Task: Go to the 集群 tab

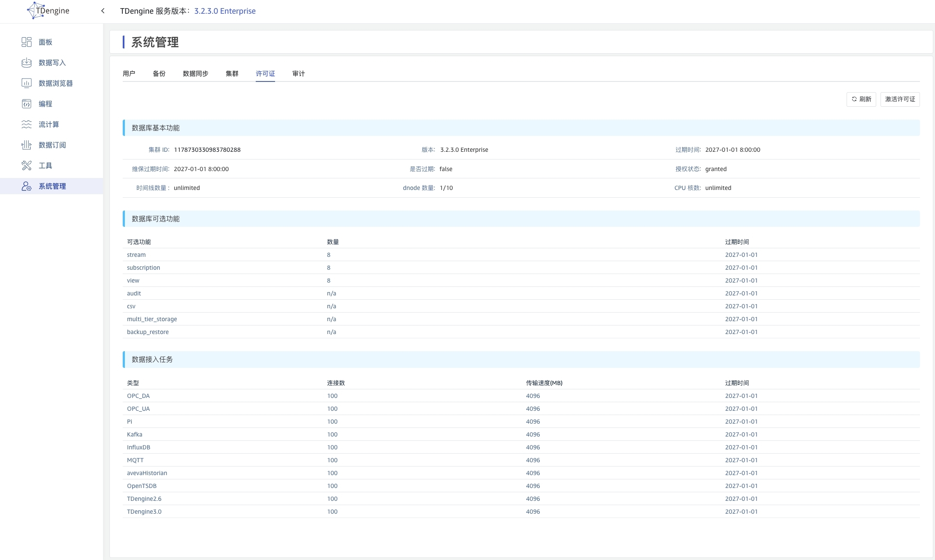Action: click(232, 74)
